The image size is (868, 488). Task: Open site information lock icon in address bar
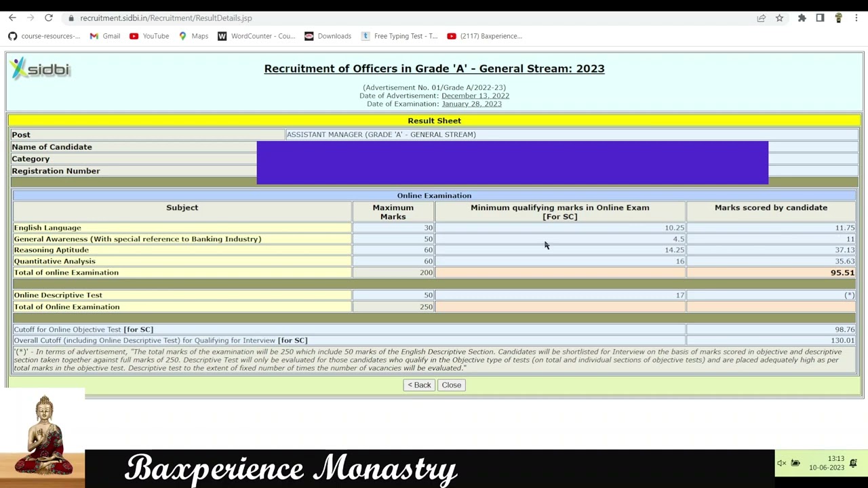71,18
